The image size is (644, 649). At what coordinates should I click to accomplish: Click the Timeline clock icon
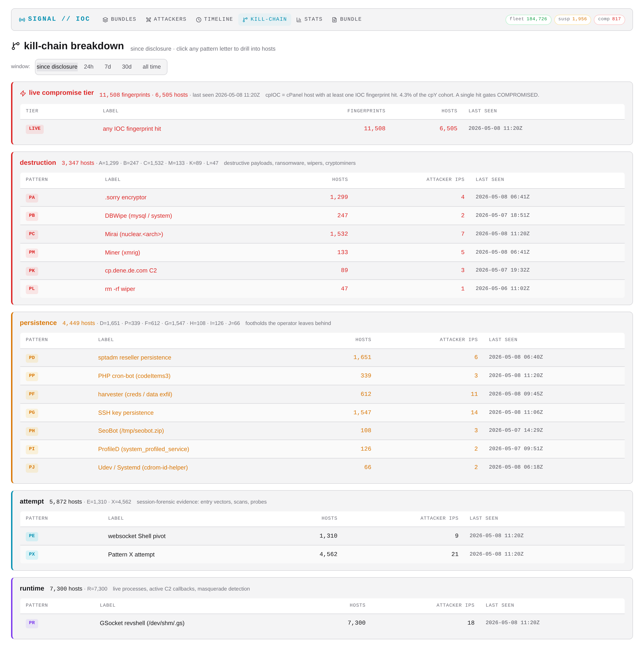(198, 20)
